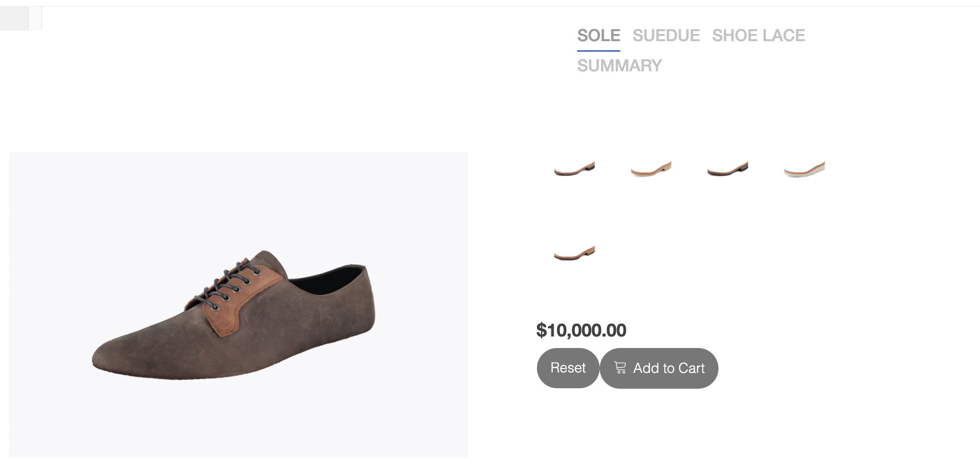Pick the black layered sole, third thumbnail
This screenshot has height=472, width=980.
[728, 169]
